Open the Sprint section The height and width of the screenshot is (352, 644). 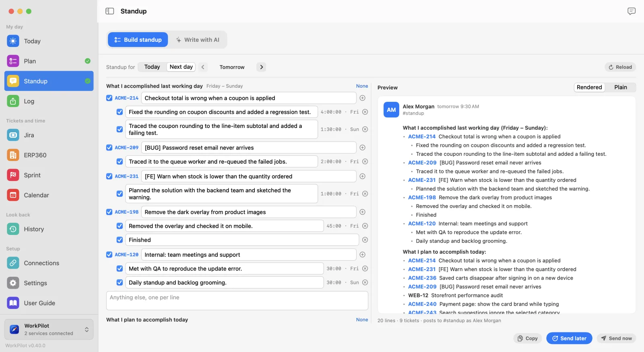[x=49, y=175]
